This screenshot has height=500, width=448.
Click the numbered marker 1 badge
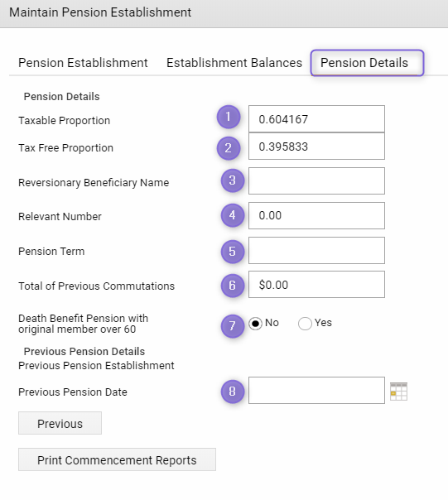[x=229, y=117]
